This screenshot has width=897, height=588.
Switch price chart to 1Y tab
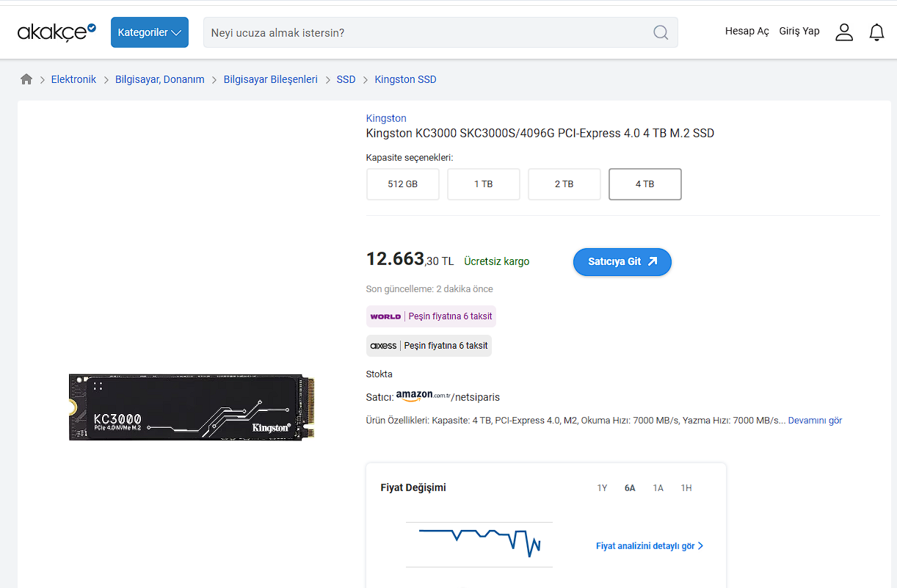[x=602, y=488]
